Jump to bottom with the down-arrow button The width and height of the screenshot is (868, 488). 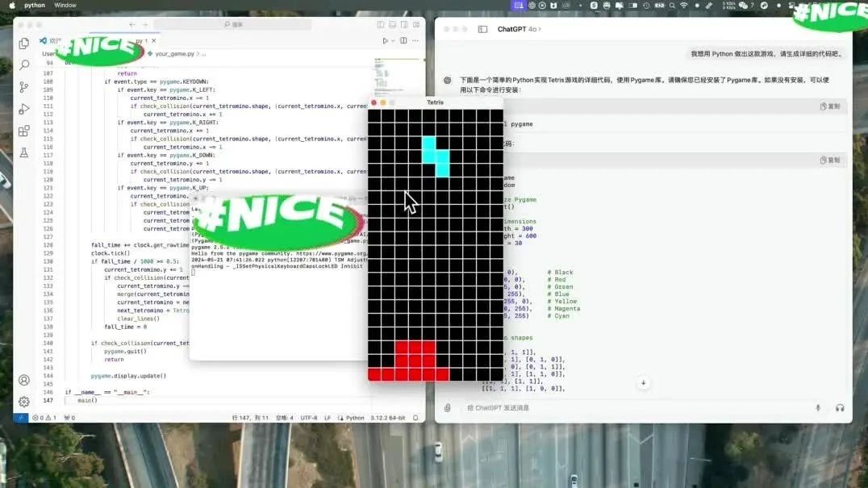tap(643, 382)
